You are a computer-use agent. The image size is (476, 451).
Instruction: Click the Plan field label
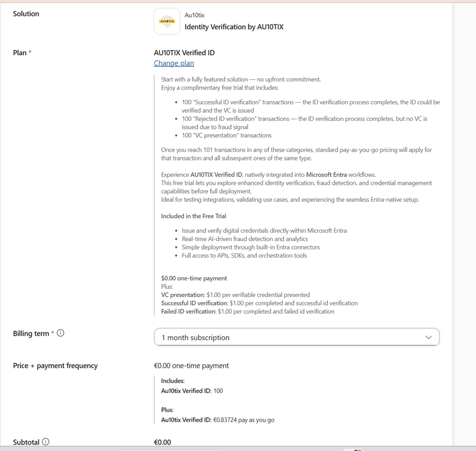point(20,53)
